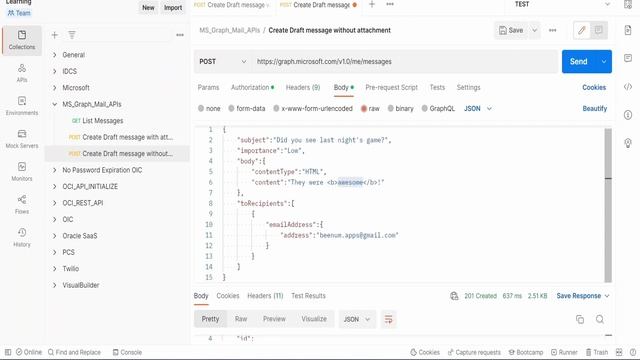This screenshot has height=360, width=640.
Task: Open the response JSON format dropdown
Action: (356, 319)
